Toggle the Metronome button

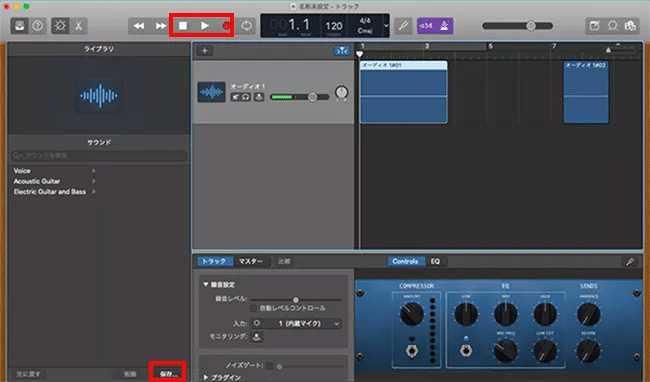[x=444, y=26]
